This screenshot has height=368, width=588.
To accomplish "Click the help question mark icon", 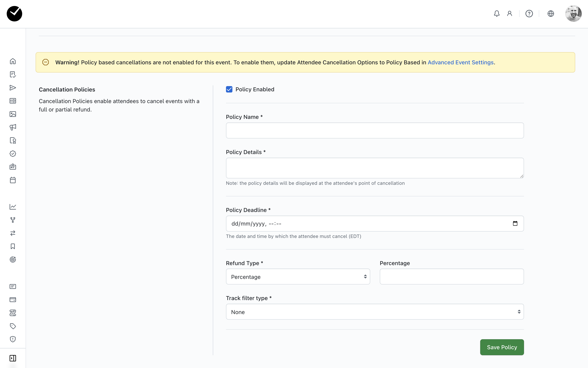I will click(x=529, y=14).
